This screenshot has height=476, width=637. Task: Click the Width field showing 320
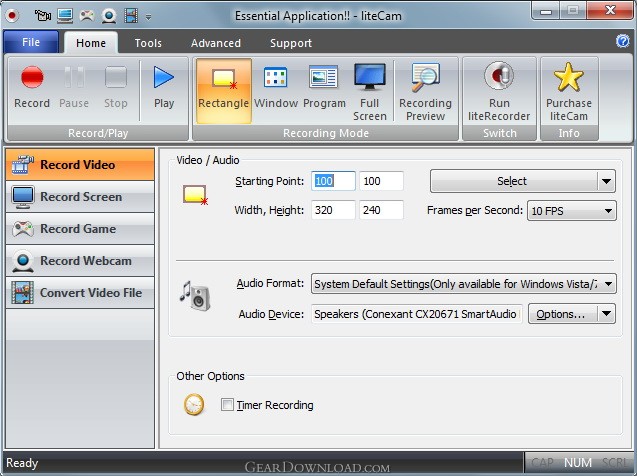[x=333, y=210]
